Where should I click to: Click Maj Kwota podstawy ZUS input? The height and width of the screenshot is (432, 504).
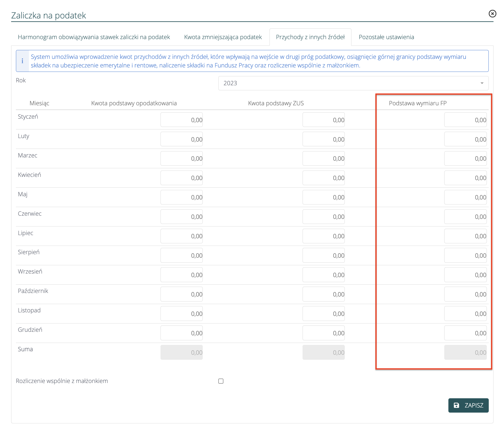pos(324,198)
